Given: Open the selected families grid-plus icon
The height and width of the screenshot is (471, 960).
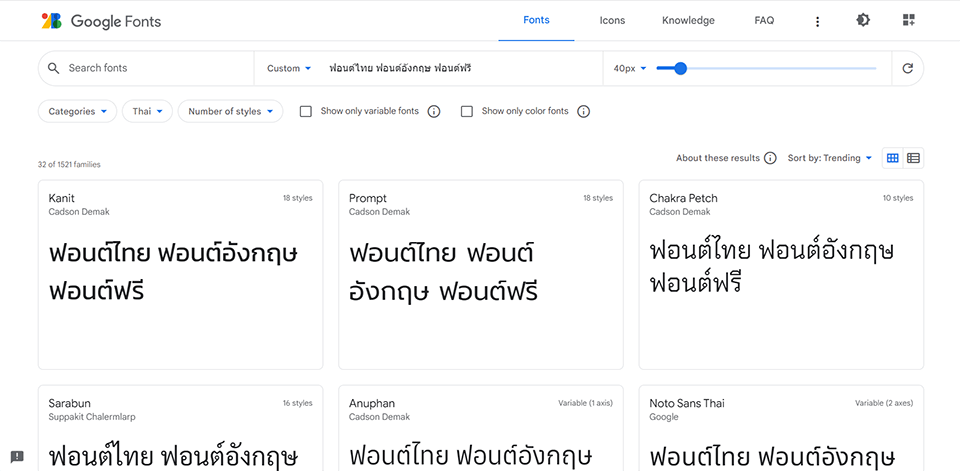Looking at the screenshot, I should click(909, 20).
